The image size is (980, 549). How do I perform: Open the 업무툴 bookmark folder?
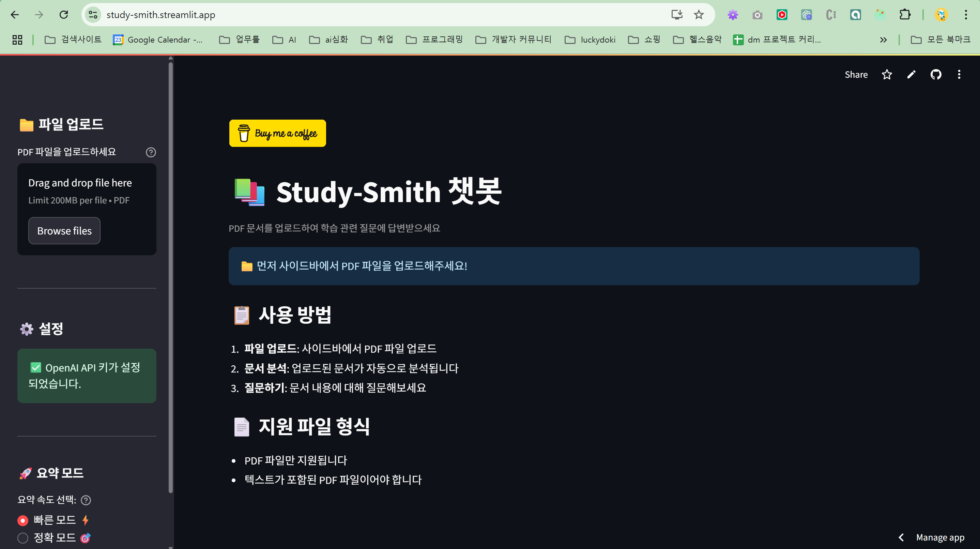pyautogui.click(x=239, y=40)
